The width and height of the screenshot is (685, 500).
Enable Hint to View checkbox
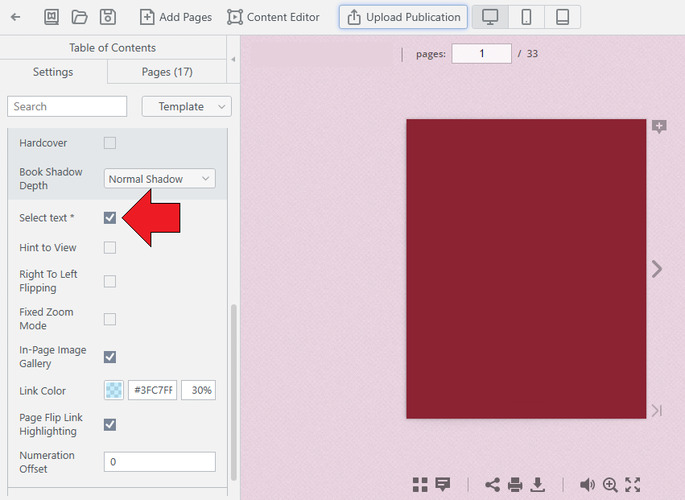coord(110,248)
